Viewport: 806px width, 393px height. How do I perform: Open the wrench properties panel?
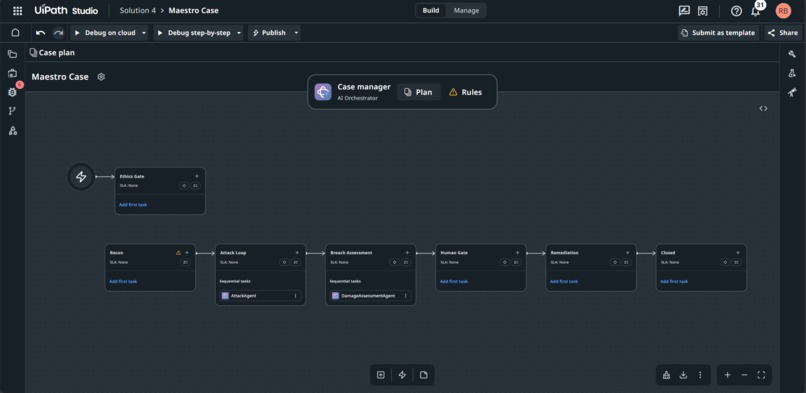click(792, 54)
